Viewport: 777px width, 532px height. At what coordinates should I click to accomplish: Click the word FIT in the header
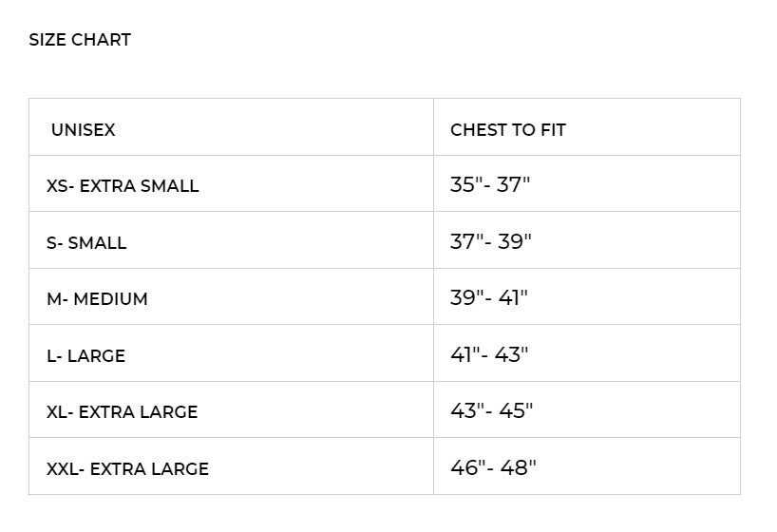[x=552, y=130]
